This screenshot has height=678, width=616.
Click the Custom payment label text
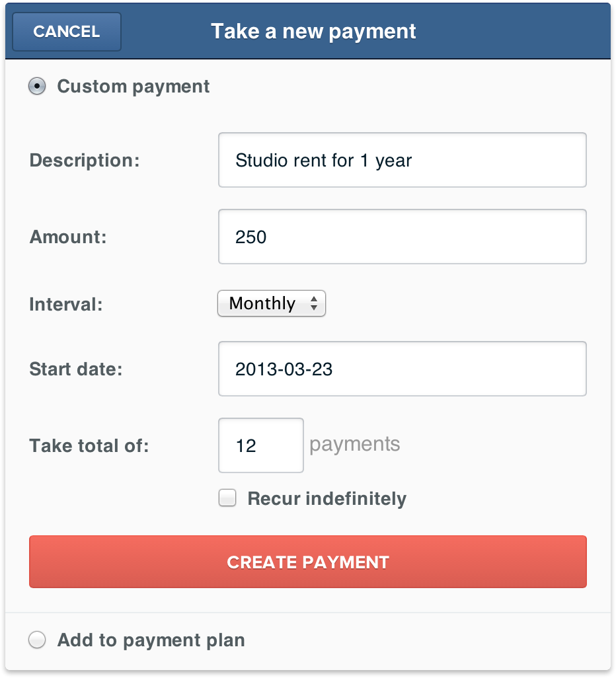point(134,87)
